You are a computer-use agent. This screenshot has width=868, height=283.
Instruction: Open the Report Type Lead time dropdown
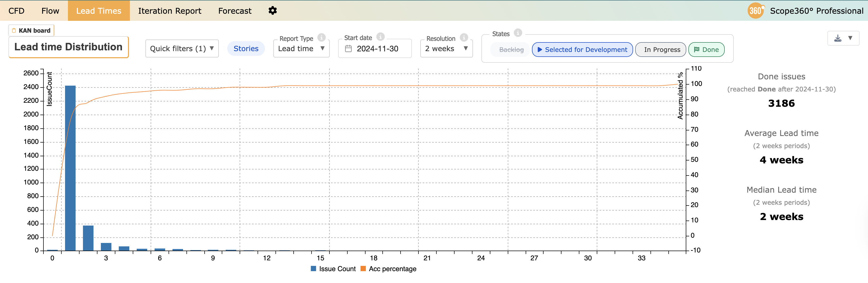pos(301,48)
